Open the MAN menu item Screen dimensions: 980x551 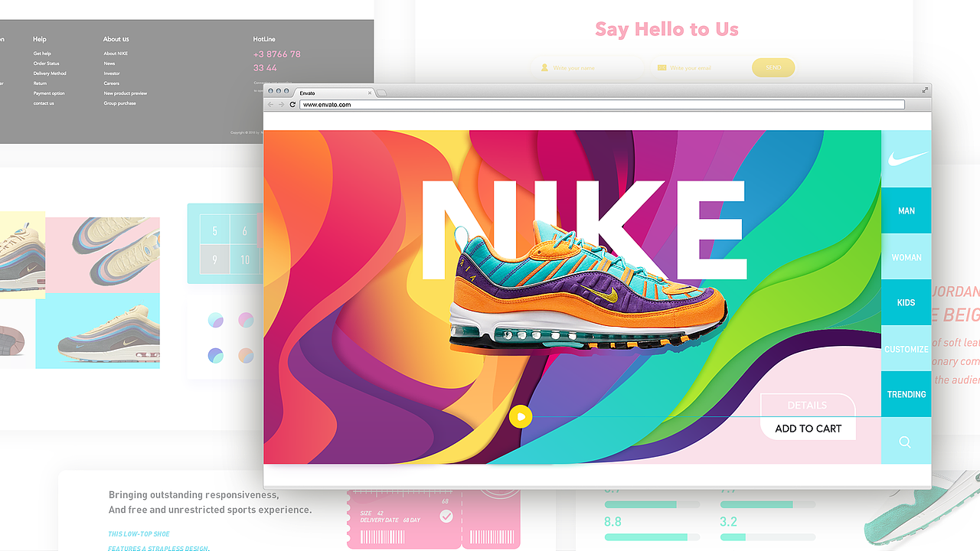906,210
